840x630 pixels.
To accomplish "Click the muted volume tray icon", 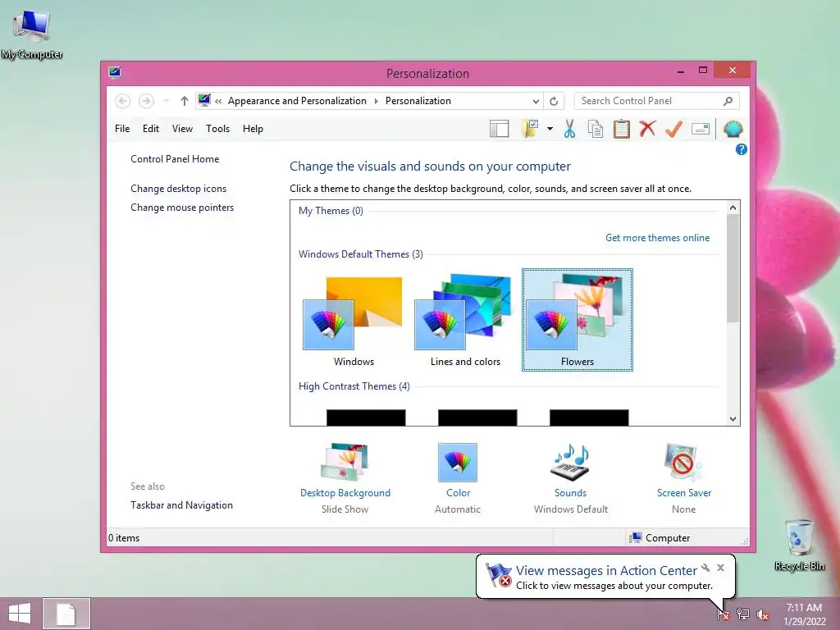I will [762, 614].
